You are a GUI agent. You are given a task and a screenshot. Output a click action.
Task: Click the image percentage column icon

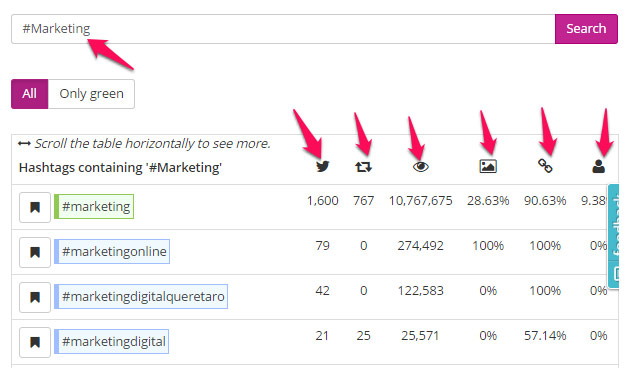point(488,166)
